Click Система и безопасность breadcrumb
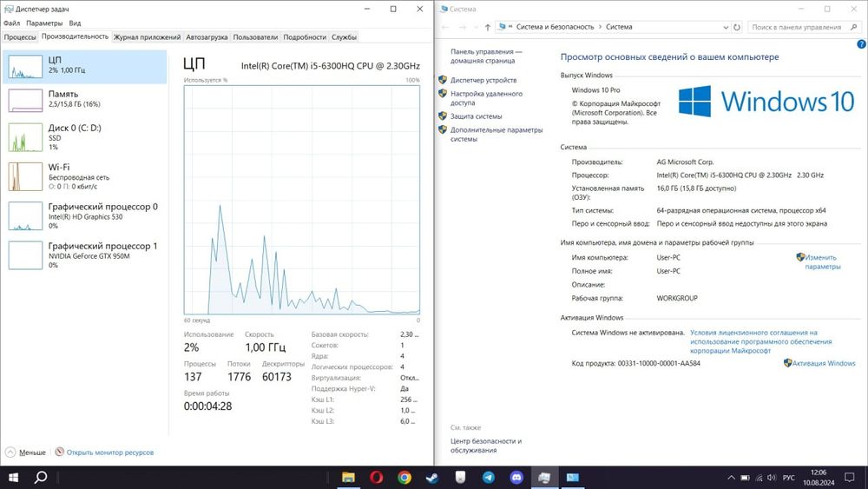 (555, 27)
